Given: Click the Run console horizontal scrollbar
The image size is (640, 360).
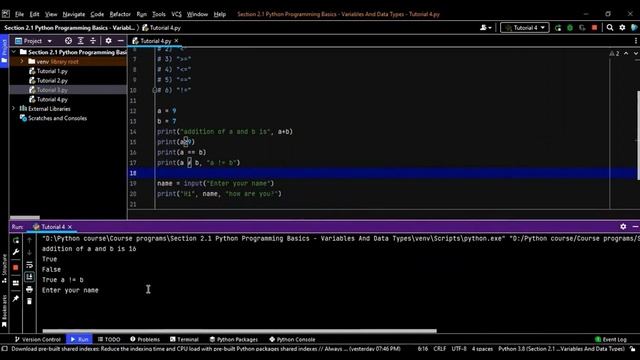Looking at the screenshot, I should (x=240, y=331).
